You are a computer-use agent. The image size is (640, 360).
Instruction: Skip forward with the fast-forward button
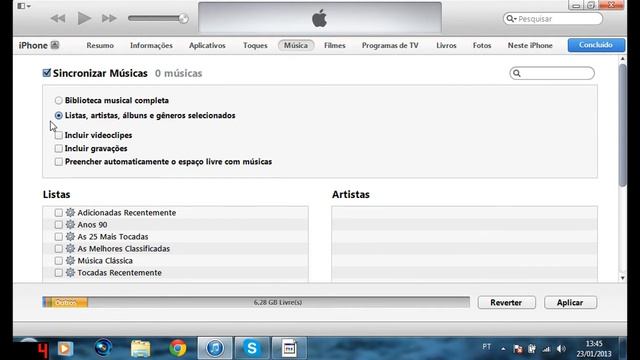109,18
